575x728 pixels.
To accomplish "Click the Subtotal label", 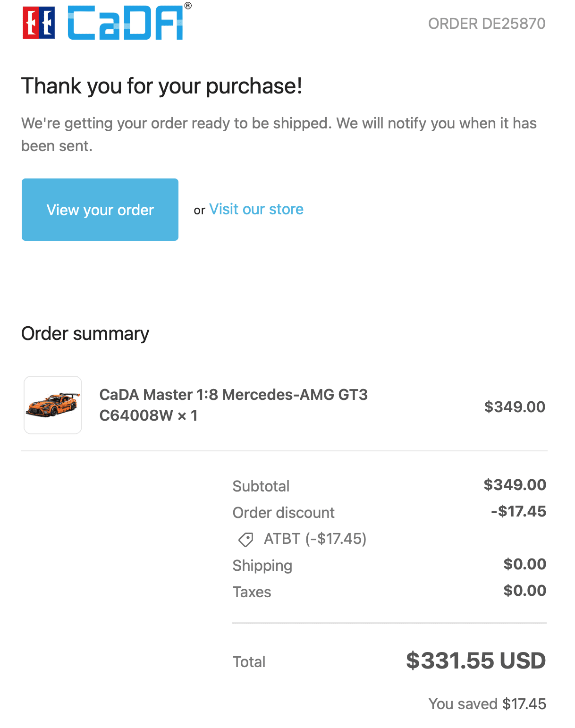I will [261, 486].
